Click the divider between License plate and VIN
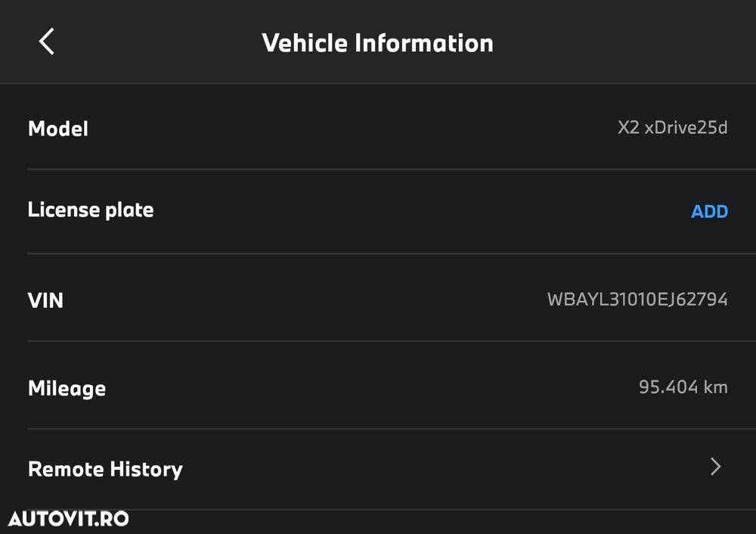Screen dimensions: 756x534 pyautogui.click(x=378, y=253)
